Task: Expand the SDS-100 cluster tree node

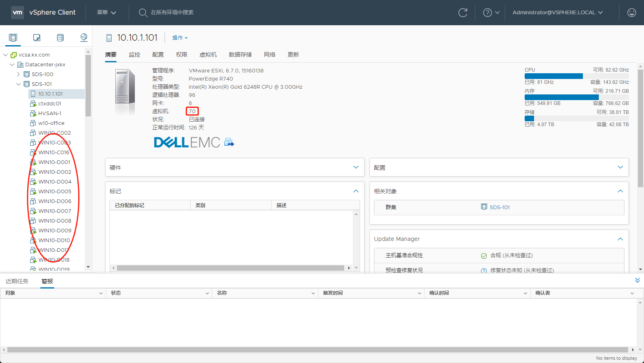Action: point(18,74)
